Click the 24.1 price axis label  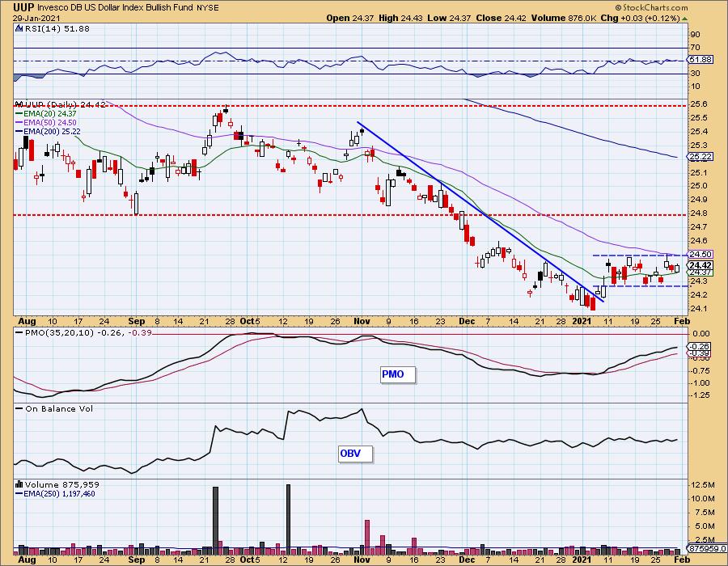tap(698, 309)
